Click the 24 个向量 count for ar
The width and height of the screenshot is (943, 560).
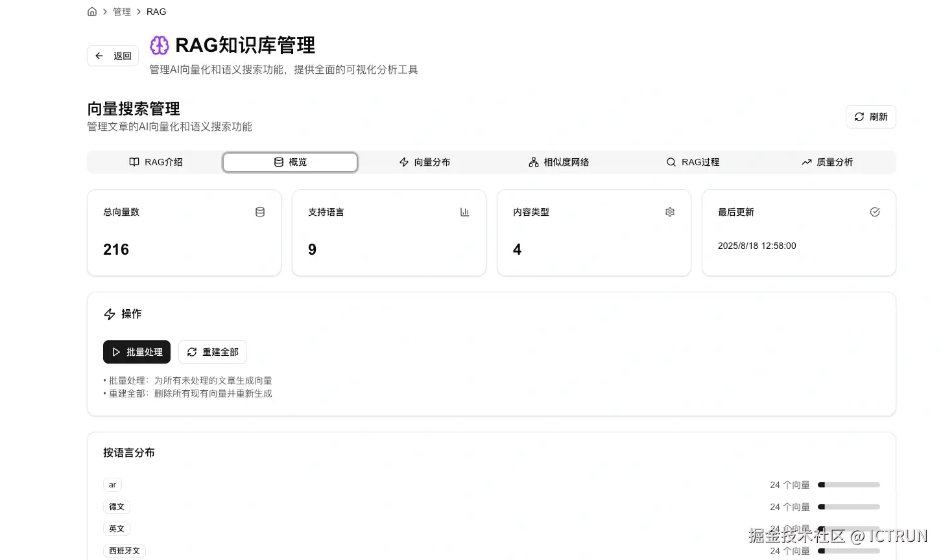790,485
